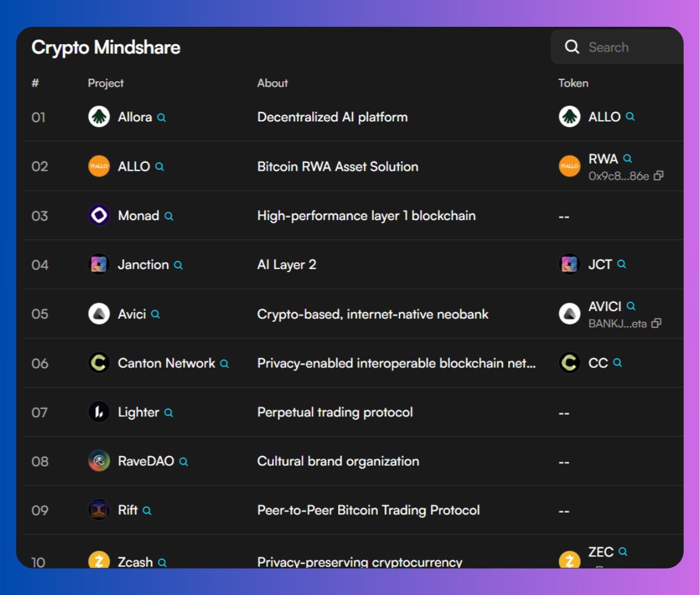Viewport: 700px width, 595px height.
Task: Click the JCT token logo
Action: [569, 264]
